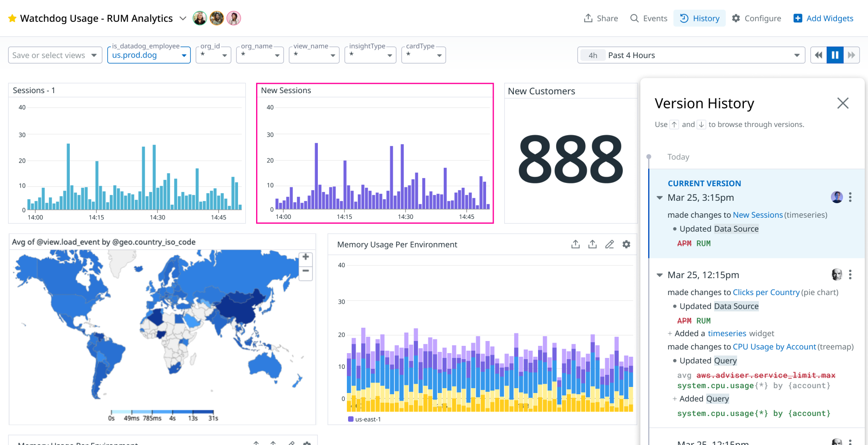Step time range backward with rewind button
The height and width of the screenshot is (445, 868).
(x=818, y=55)
